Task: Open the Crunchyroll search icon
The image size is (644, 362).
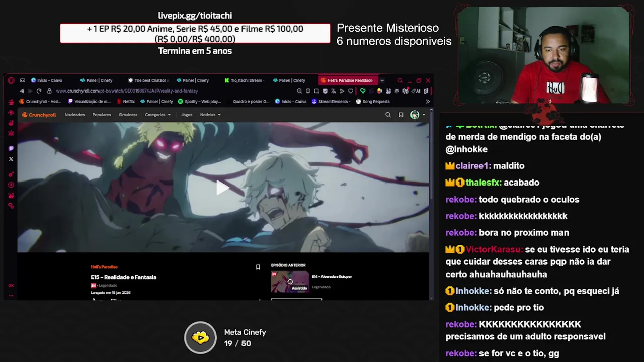Action: click(x=388, y=115)
